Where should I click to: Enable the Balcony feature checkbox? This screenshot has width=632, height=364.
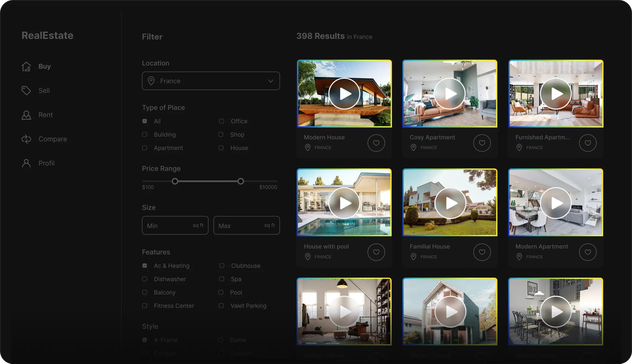tap(145, 292)
